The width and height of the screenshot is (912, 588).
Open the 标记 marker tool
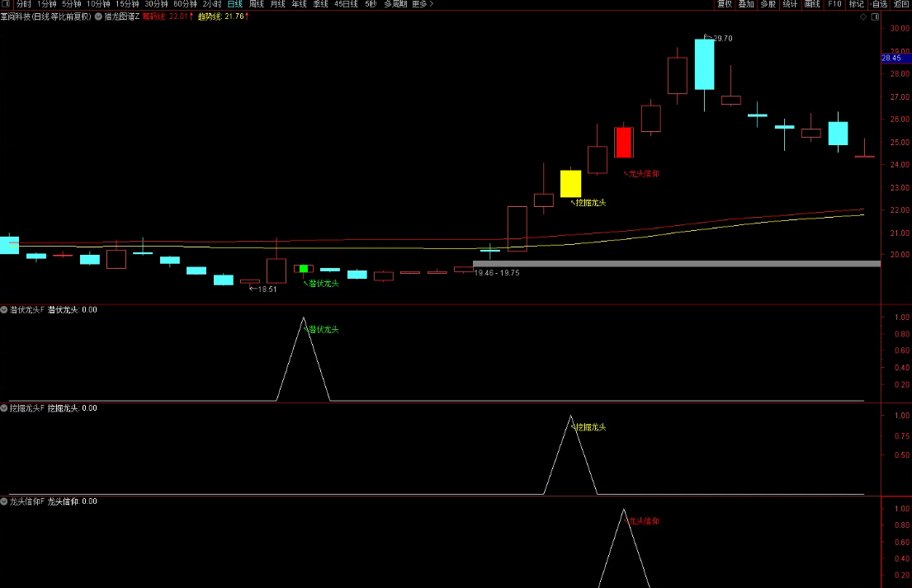point(857,4)
